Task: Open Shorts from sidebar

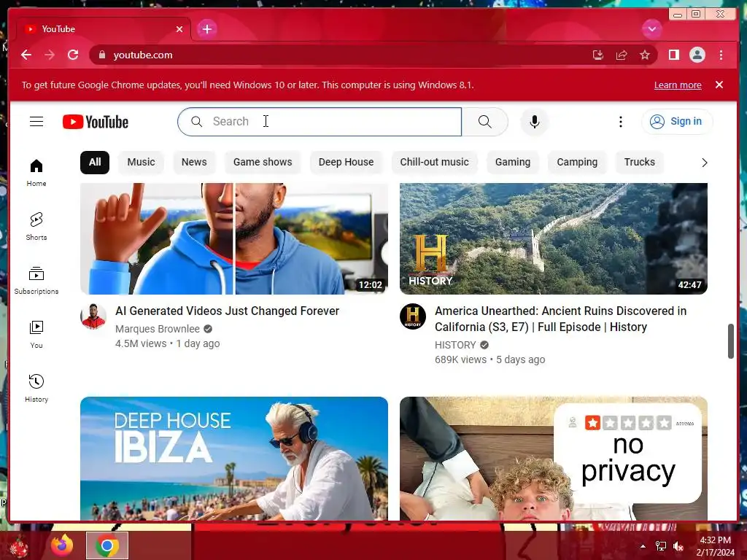Action: (36, 226)
